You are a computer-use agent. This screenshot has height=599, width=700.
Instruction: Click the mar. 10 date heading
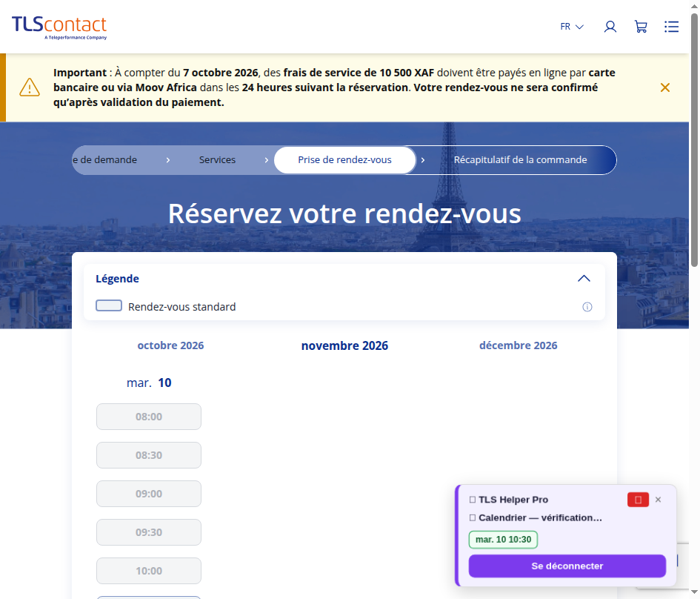tap(149, 383)
